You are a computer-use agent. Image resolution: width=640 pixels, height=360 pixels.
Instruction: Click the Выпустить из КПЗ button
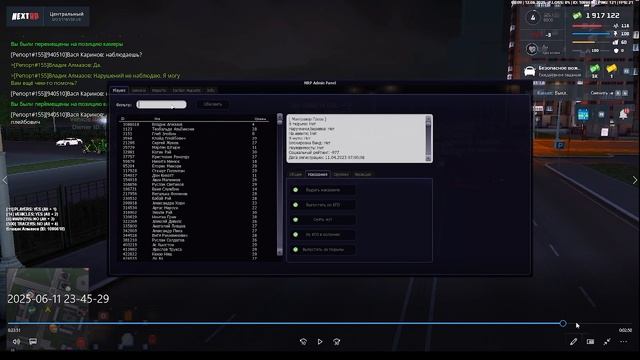323,205
